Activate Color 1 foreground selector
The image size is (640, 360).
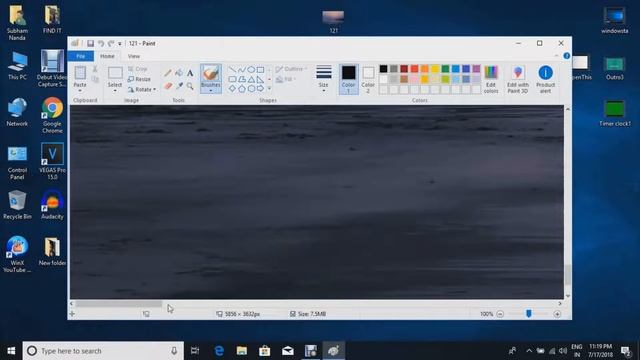coord(348,79)
